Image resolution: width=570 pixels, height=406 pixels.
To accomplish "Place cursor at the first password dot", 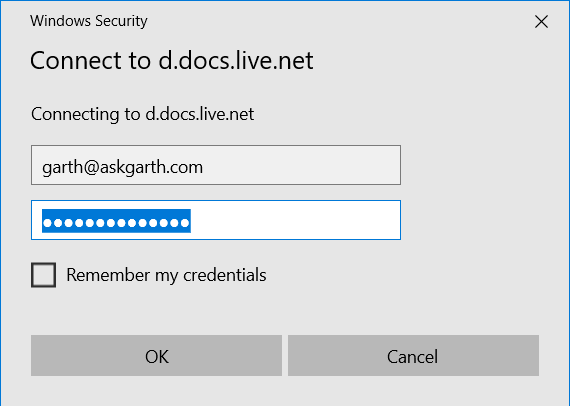I will tap(48, 223).
